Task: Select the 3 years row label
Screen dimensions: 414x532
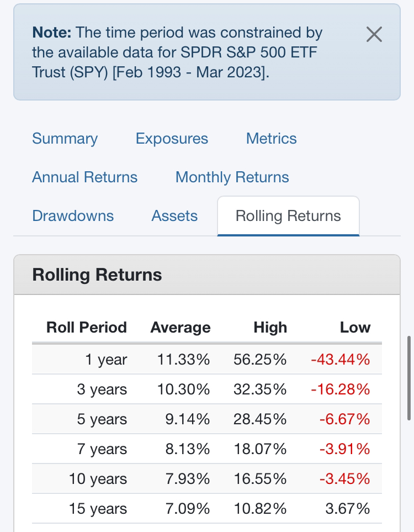Action: [x=102, y=389]
